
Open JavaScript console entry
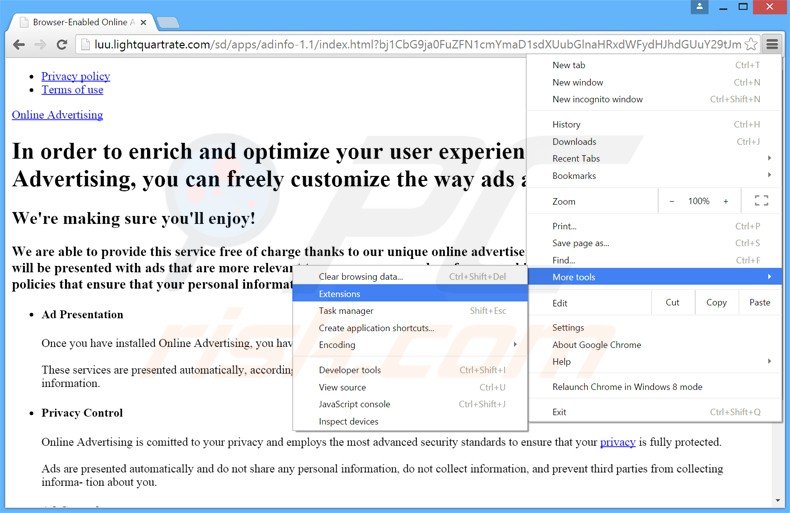click(x=410, y=404)
